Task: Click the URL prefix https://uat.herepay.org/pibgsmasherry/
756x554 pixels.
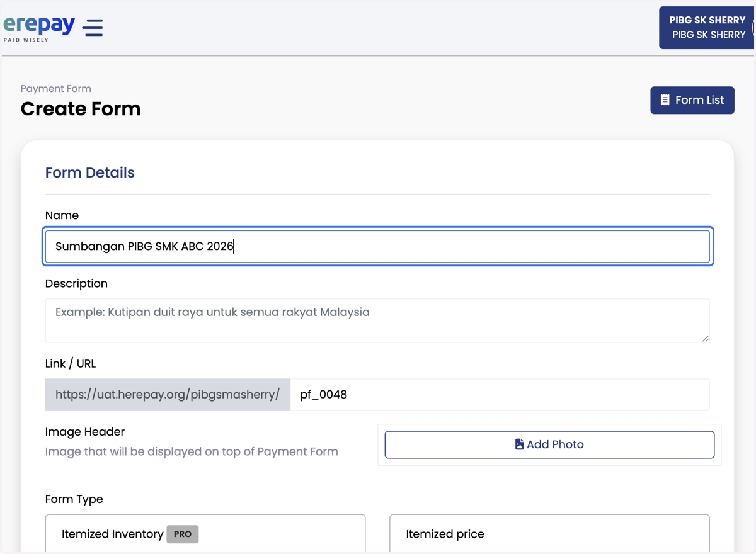Action: (x=168, y=395)
